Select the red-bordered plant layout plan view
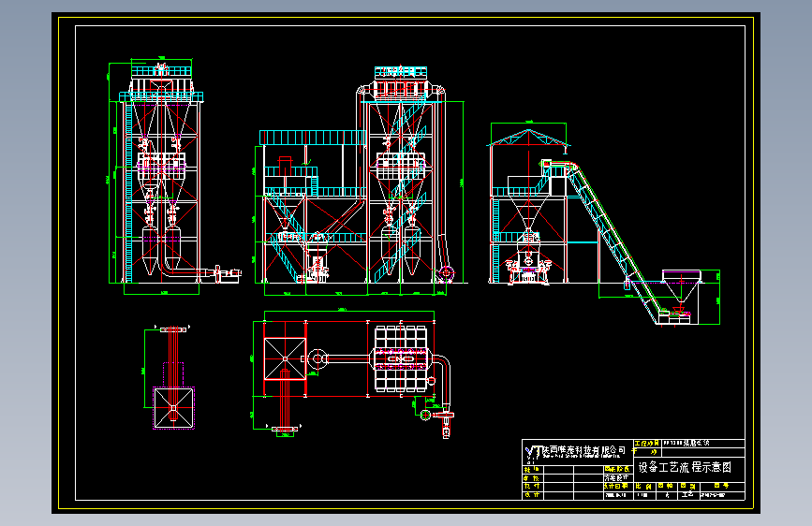Screen dimensions: 812x526 tap(354, 373)
